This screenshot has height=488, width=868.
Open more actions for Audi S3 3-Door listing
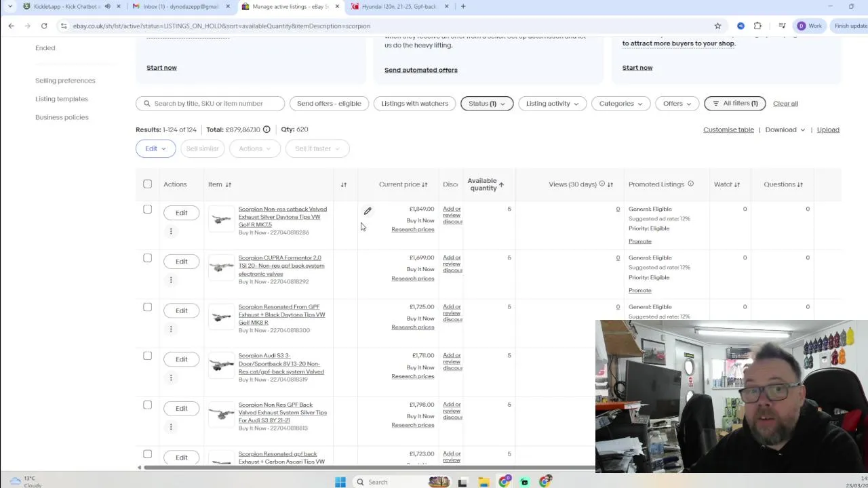[171, 378]
